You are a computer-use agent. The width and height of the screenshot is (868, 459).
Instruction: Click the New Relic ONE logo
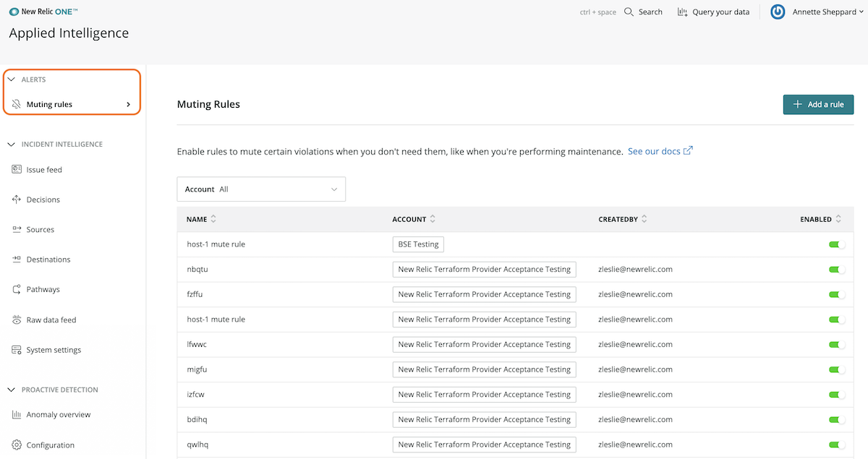(44, 12)
